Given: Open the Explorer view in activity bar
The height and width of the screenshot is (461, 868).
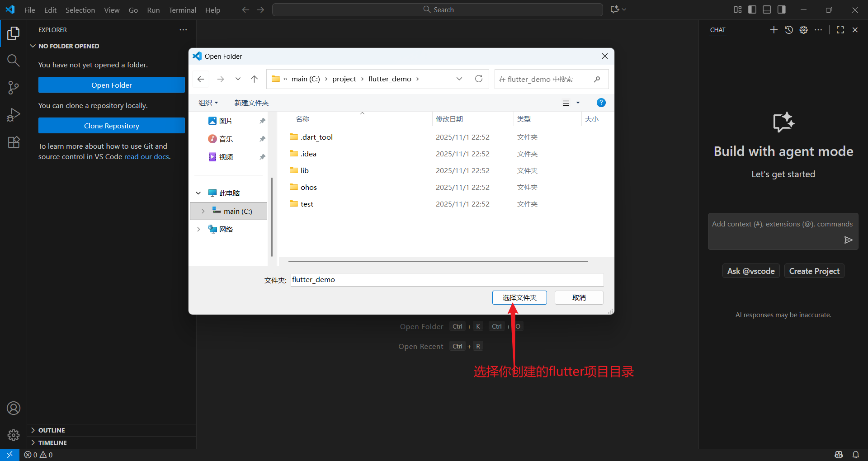Looking at the screenshot, I should 14,33.
